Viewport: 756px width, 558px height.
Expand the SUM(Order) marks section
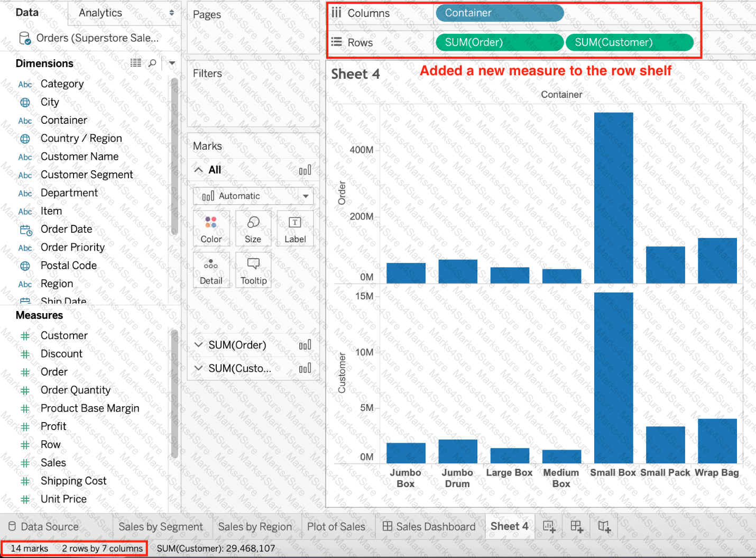[198, 345]
